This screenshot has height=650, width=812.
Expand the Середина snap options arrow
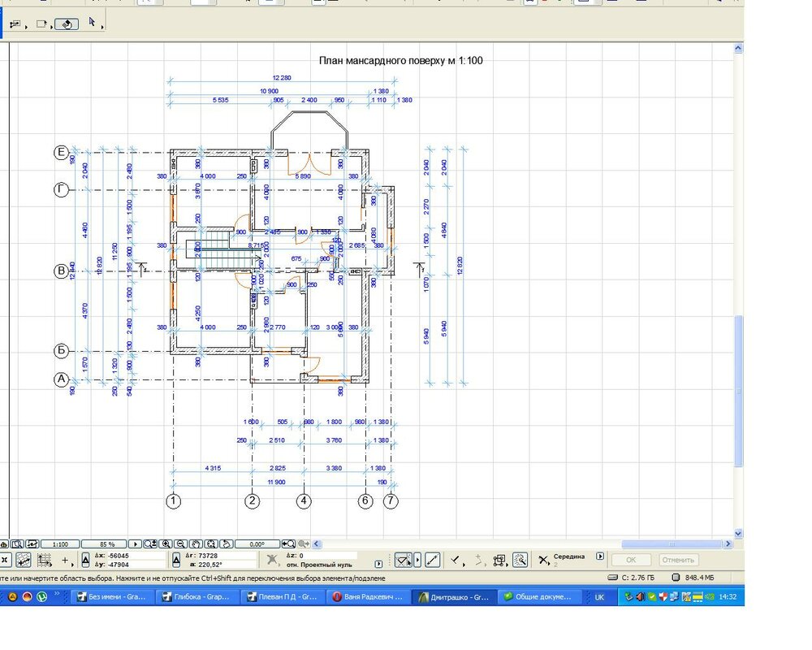click(x=600, y=557)
